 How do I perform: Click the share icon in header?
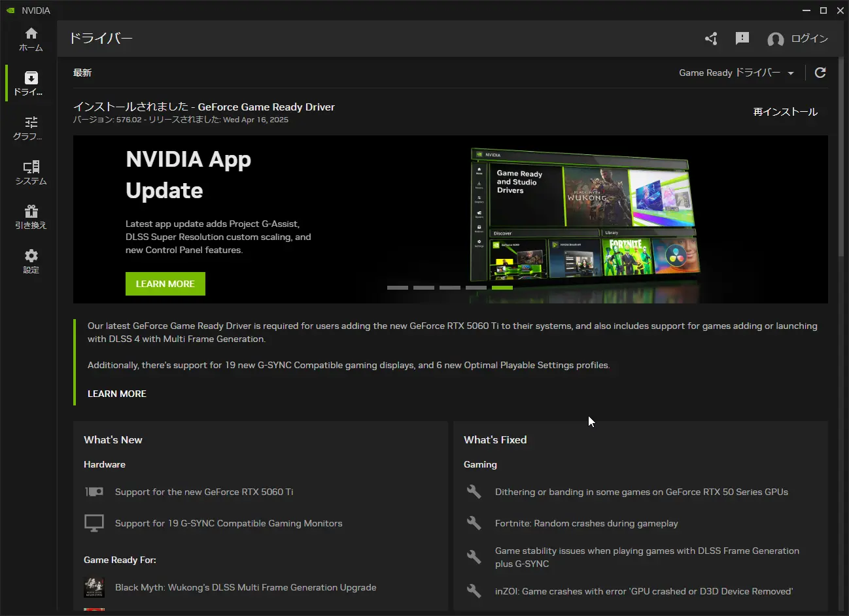pos(711,39)
